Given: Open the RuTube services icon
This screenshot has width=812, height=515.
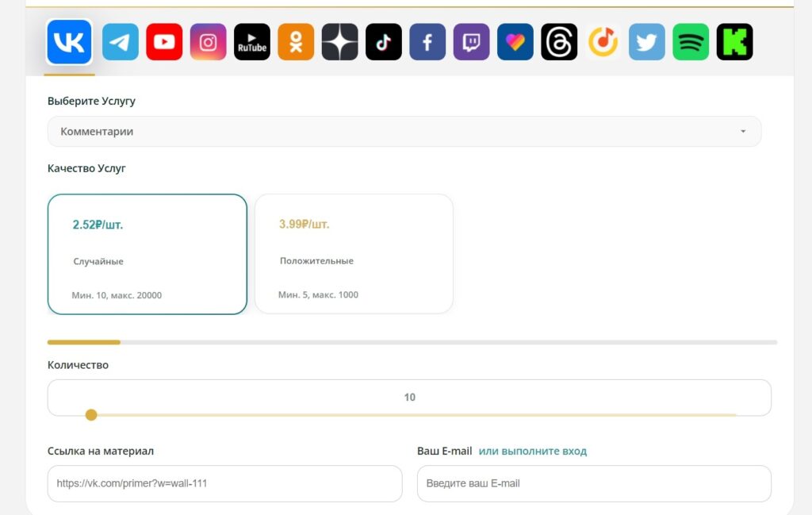Looking at the screenshot, I should click(x=252, y=42).
